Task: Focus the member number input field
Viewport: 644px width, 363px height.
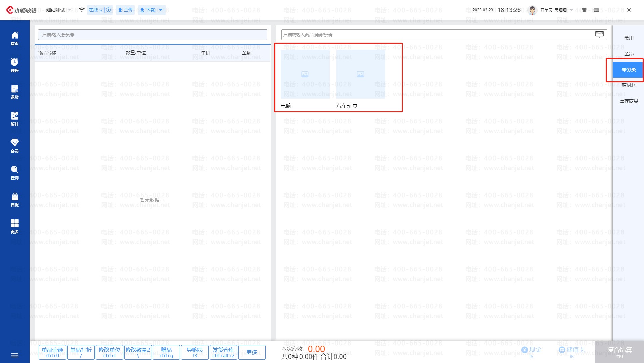Action: click(153, 34)
